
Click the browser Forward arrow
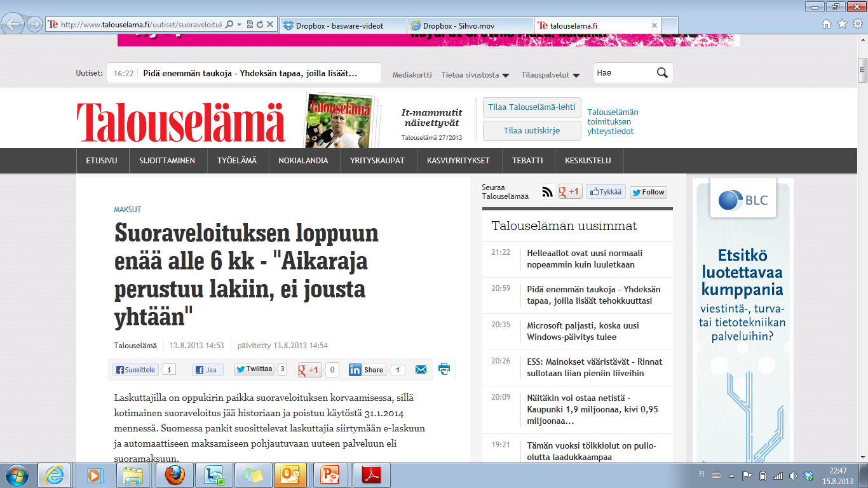tap(34, 25)
